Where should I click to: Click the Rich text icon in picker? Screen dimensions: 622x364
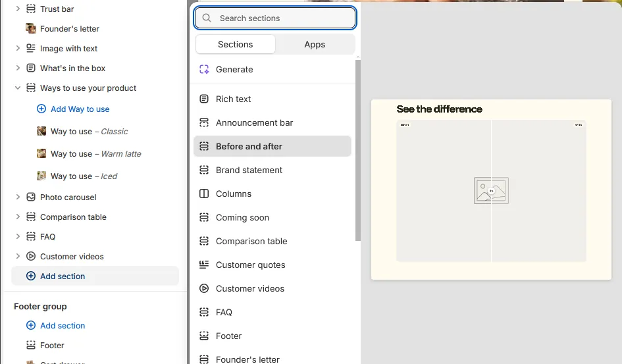click(204, 99)
